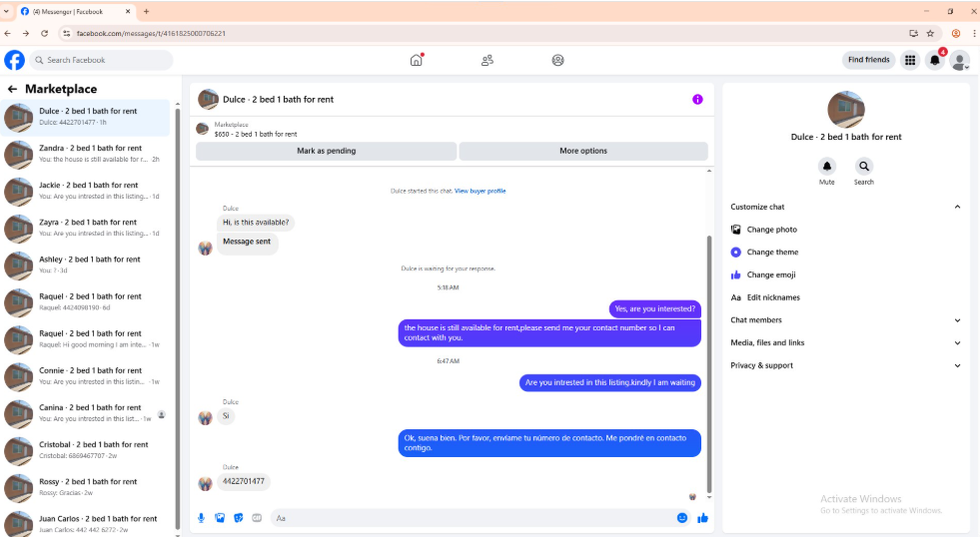Reload the page in browser
Screen dimensions: 980x537
point(44,33)
